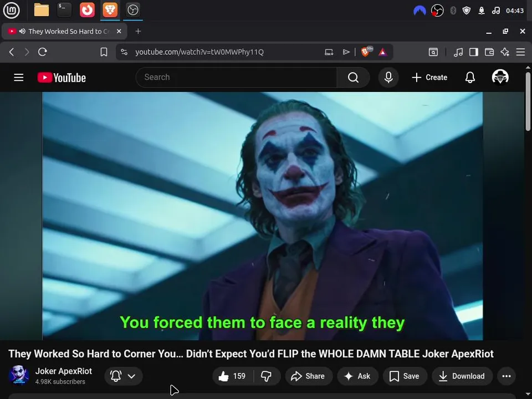View site information and settings icon
Image resolution: width=532 pixels, height=399 pixels.
[x=124, y=52]
